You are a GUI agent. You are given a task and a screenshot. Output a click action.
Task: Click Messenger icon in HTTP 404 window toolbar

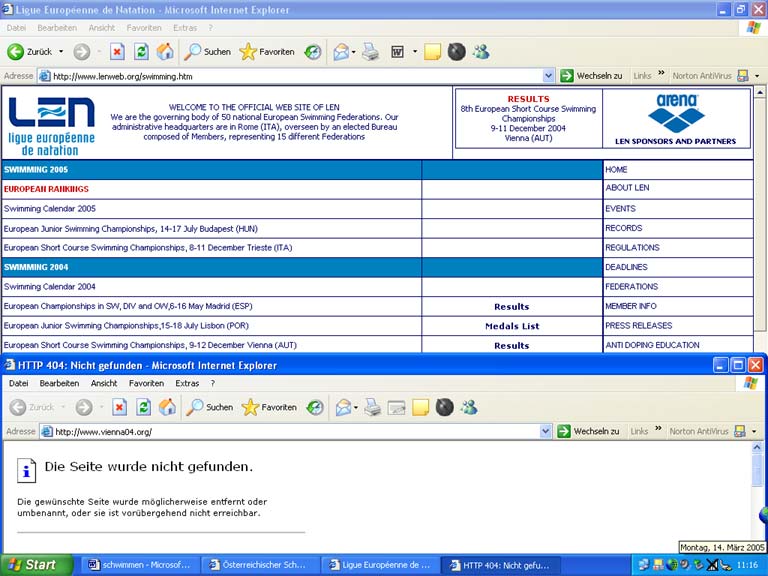(x=469, y=407)
